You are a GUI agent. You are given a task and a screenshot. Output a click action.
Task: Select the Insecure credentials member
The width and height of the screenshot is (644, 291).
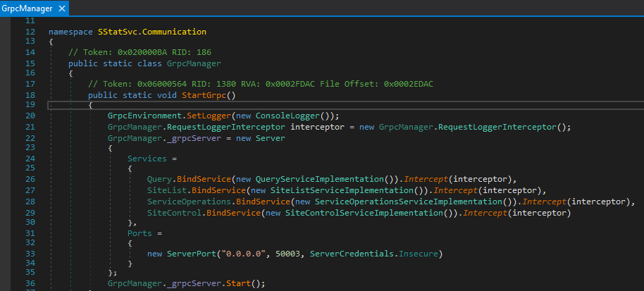[419, 254]
